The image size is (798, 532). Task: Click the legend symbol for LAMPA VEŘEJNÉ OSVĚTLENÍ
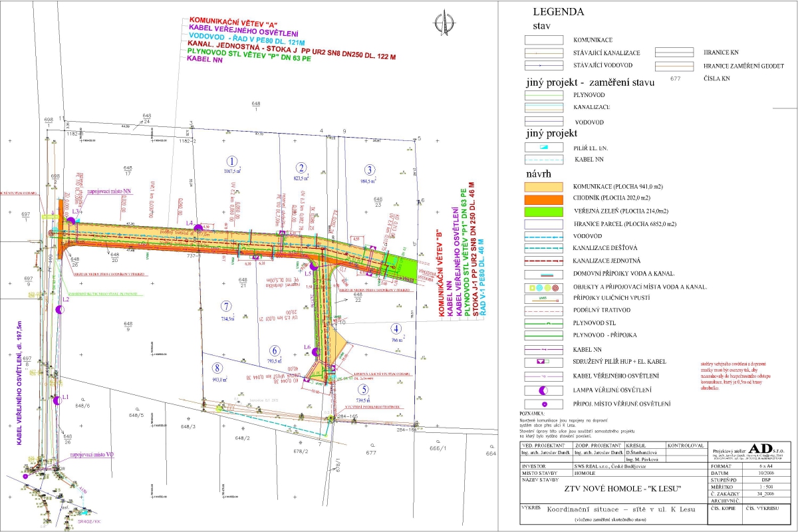pos(544,390)
